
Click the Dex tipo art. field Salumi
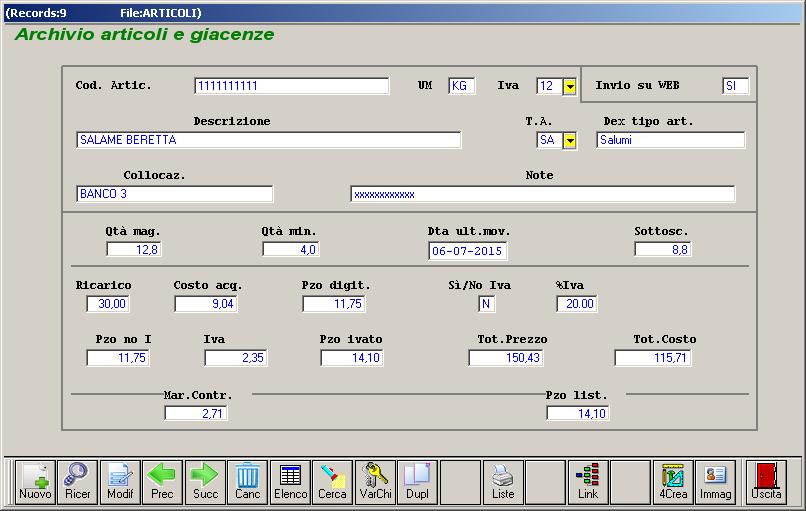(x=670, y=140)
